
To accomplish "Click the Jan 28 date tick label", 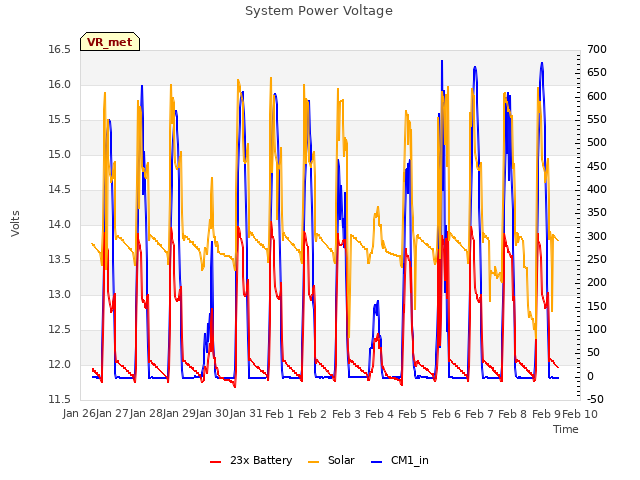I will point(146,414).
